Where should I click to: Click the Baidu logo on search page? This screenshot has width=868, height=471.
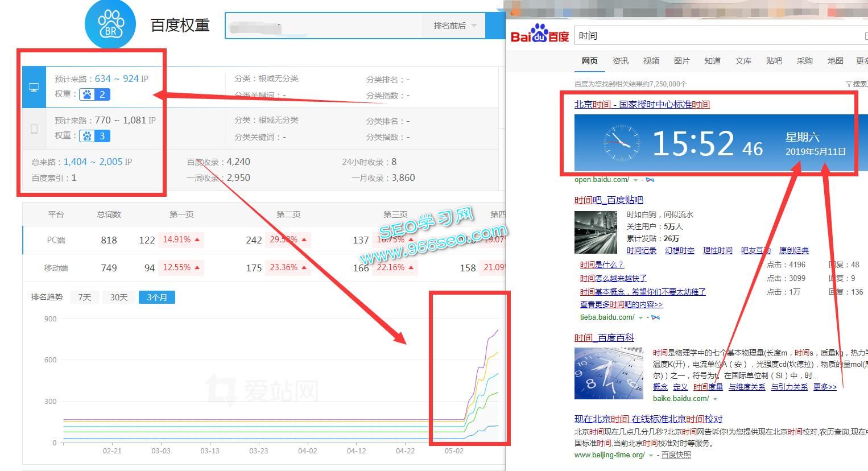[540, 34]
